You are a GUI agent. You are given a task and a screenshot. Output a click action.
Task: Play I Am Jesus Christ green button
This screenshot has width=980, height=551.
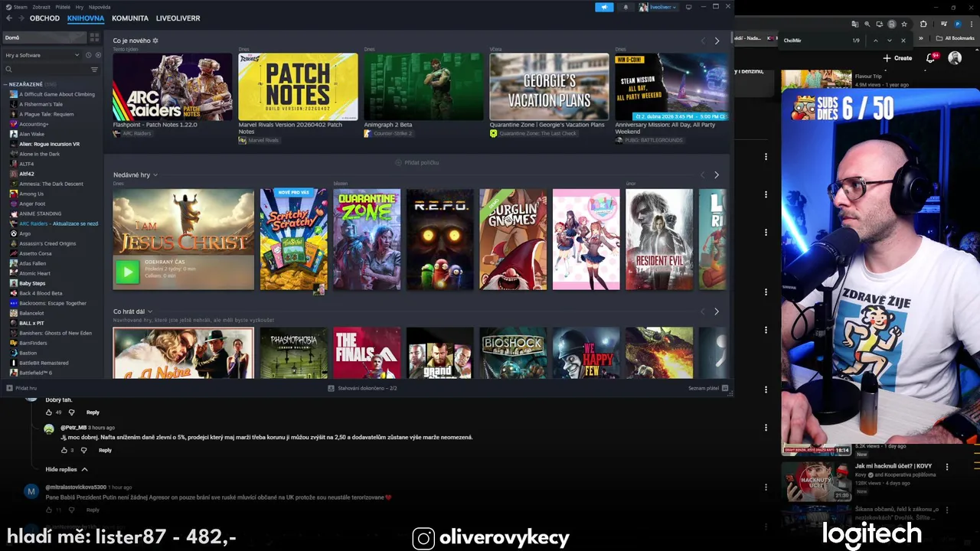[x=127, y=272]
